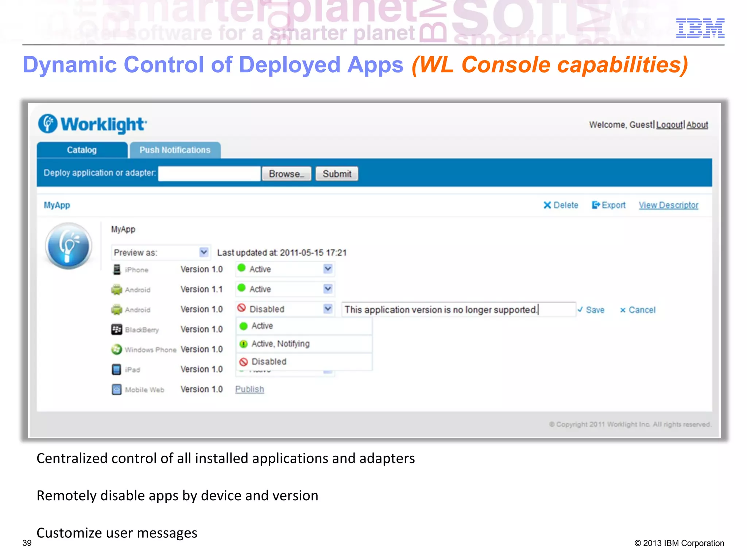Click the 'Version 1.1' Android text
The image size is (747, 560).
pos(201,289)
